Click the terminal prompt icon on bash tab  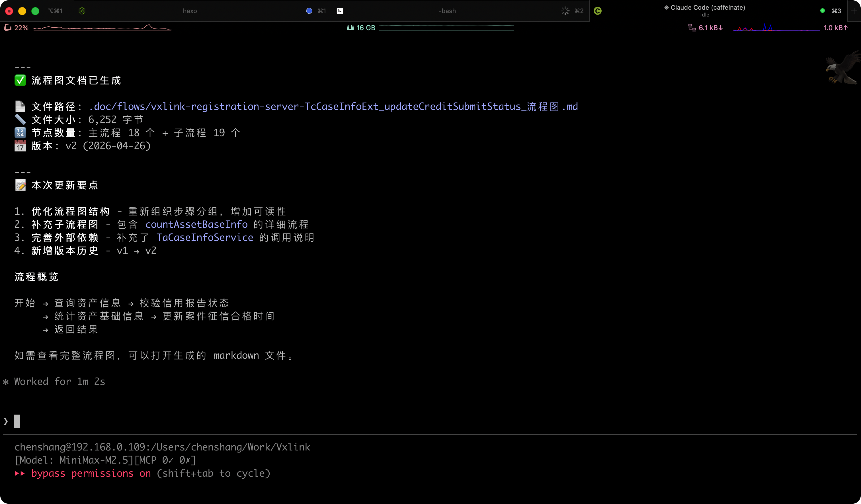pos(340,11)
